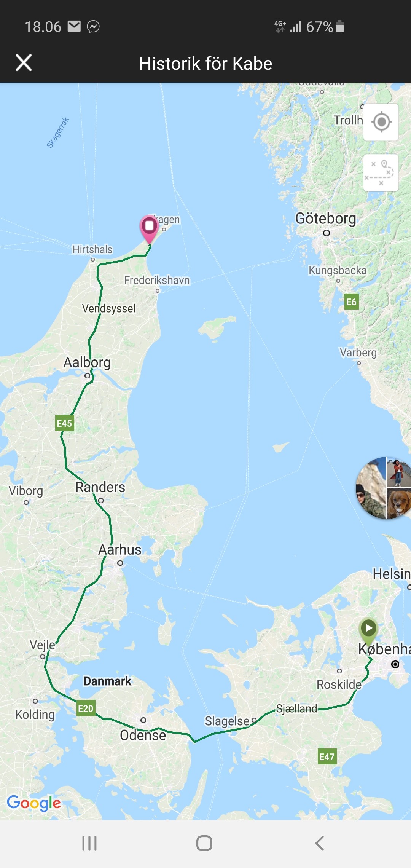Tap the mail notification icon

(74, 26)
